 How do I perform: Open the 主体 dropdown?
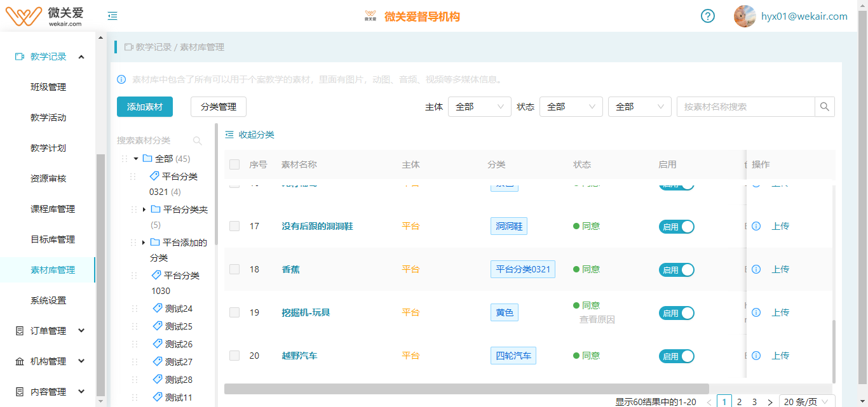point(480,107)
